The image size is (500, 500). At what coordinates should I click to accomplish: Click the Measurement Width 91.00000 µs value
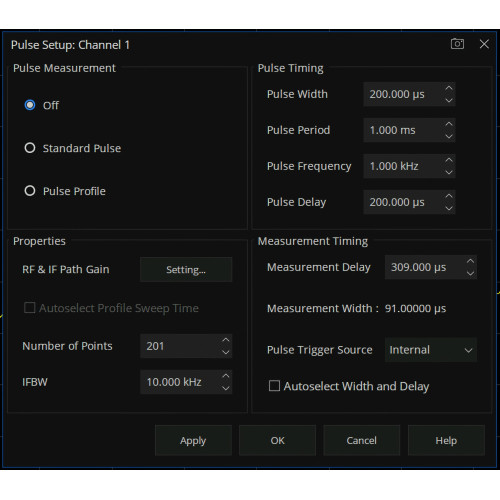click(415, 308)
